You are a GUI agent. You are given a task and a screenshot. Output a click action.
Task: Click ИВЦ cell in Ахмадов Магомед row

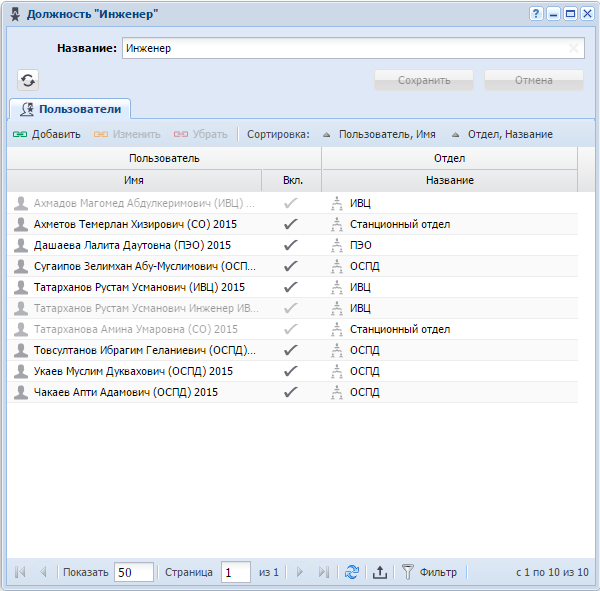[x=360, y=203]
